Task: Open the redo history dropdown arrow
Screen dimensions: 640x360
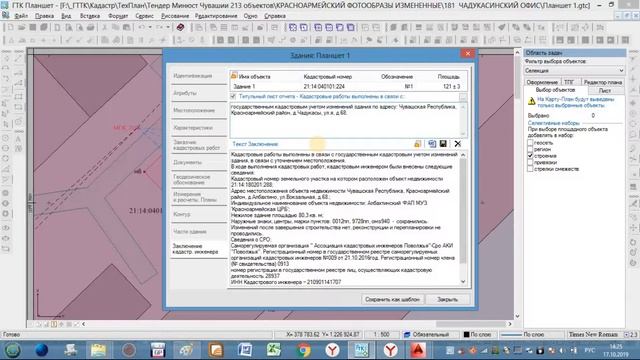Action: pos(168,27)
